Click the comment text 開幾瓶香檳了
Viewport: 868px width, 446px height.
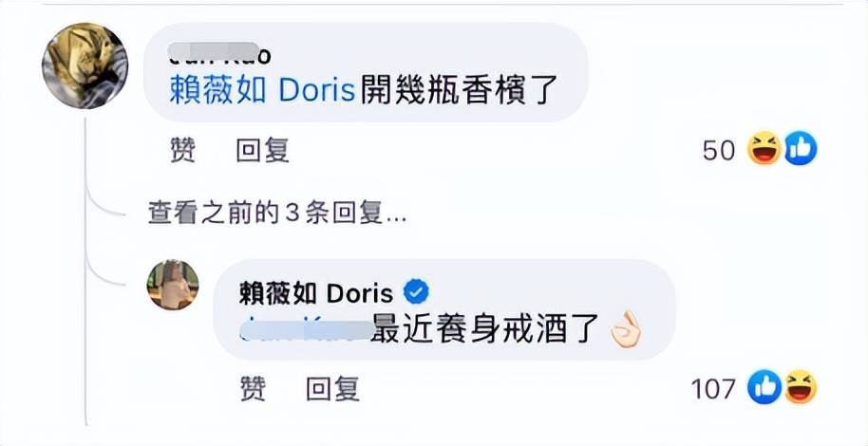coord(459,91)
